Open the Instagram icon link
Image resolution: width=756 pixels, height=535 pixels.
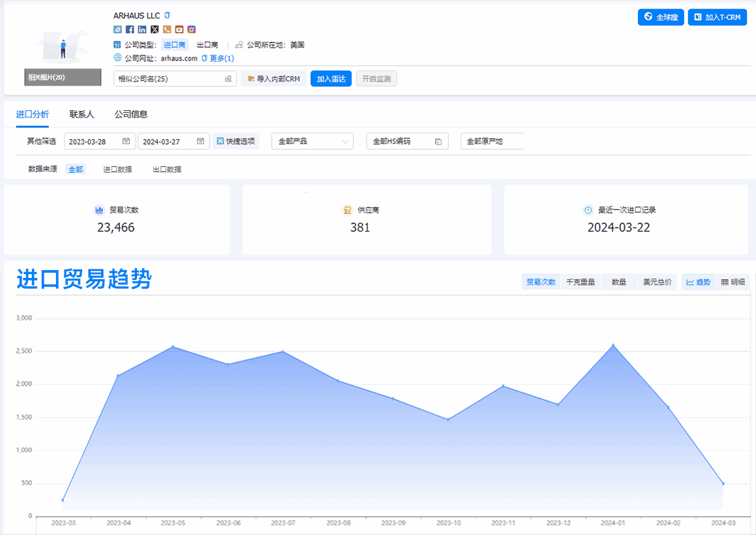192,29
